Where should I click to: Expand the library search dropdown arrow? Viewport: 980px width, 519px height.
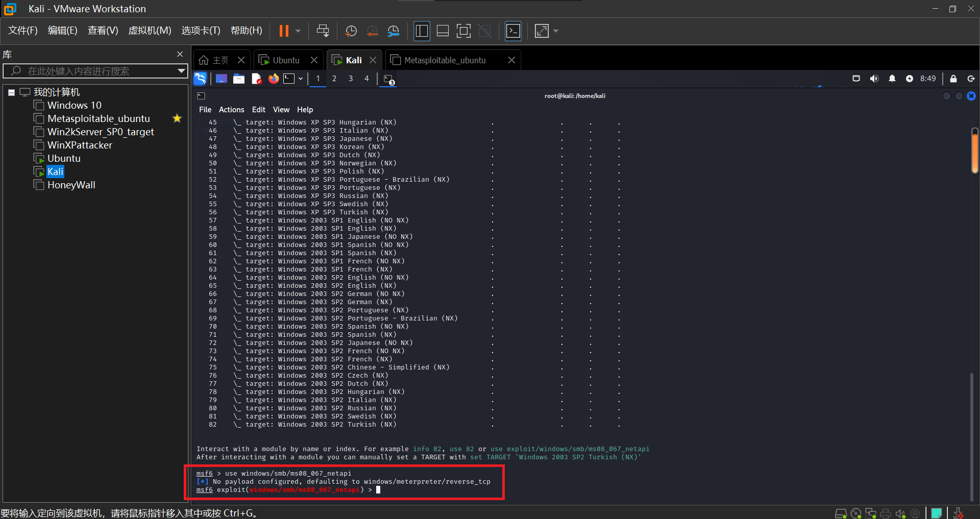click(181, 71)
